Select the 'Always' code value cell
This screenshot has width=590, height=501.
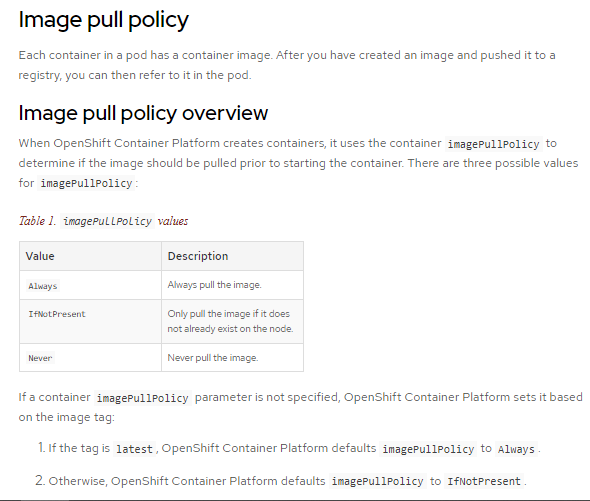(x=43, y=286)
